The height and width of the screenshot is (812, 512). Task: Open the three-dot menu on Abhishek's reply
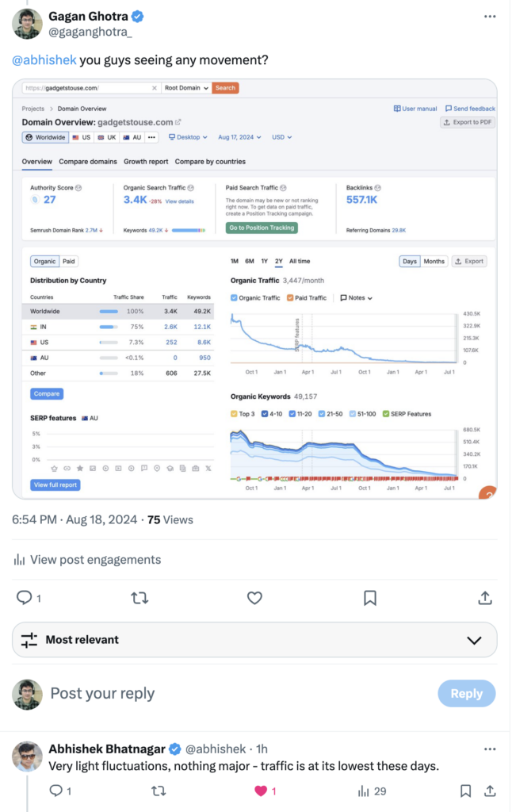pos(491,749)
